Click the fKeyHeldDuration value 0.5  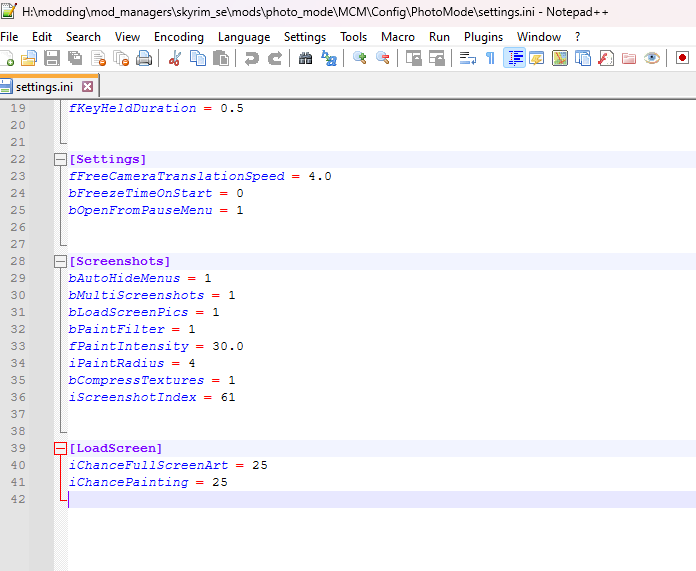coord(232,108)
